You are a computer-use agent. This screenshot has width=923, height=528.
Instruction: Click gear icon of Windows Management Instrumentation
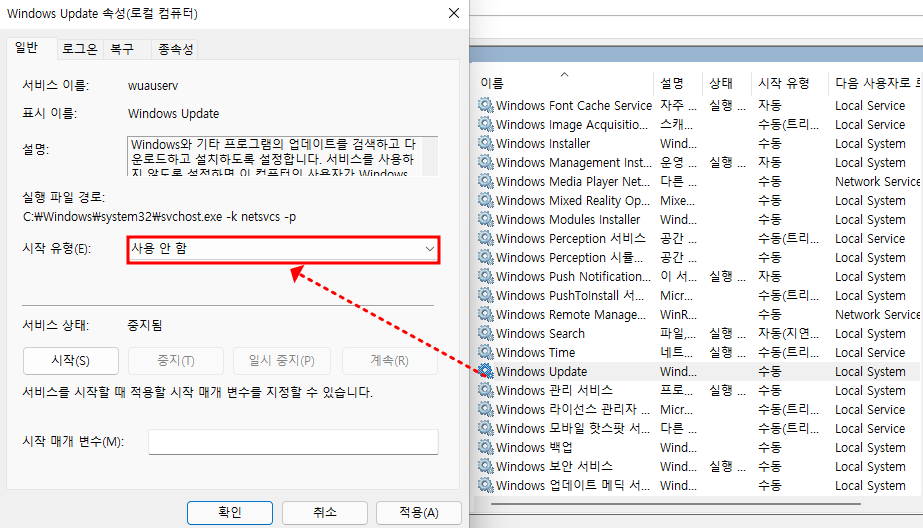pos(486,162)
